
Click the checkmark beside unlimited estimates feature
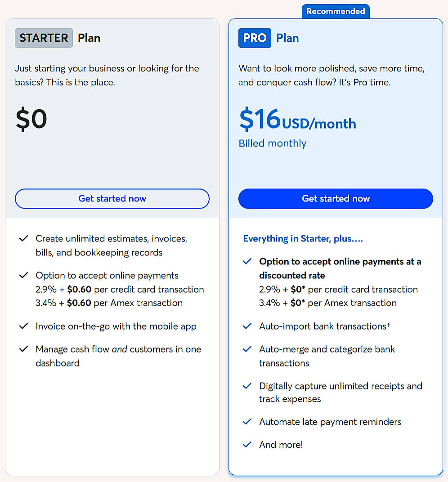point(23,238)
